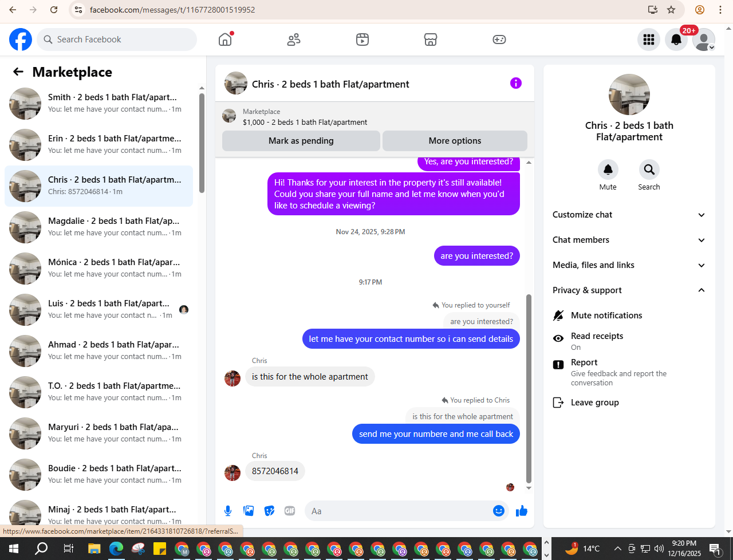Click the message "send me your numbere and me call back"
The width and height of the screenshot is (733, 560).
pyautogui.click(x=436, y=434)
